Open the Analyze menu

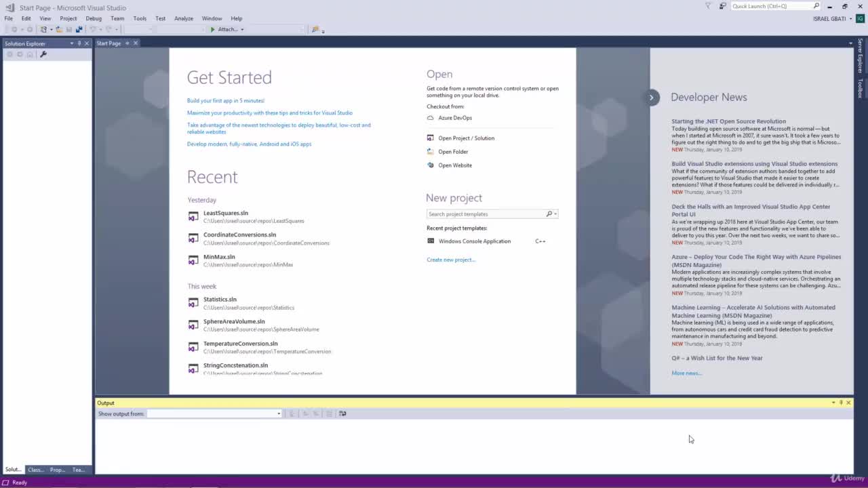184,18
